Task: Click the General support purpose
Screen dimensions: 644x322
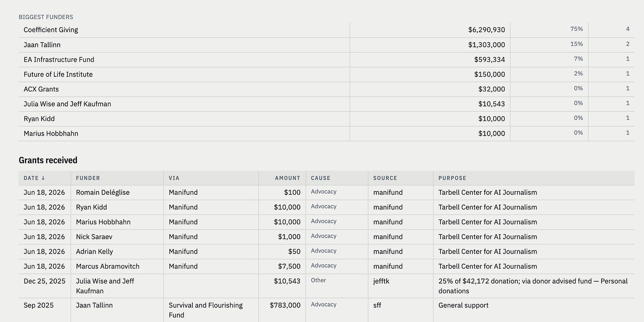Action: (x=464, y=306)
